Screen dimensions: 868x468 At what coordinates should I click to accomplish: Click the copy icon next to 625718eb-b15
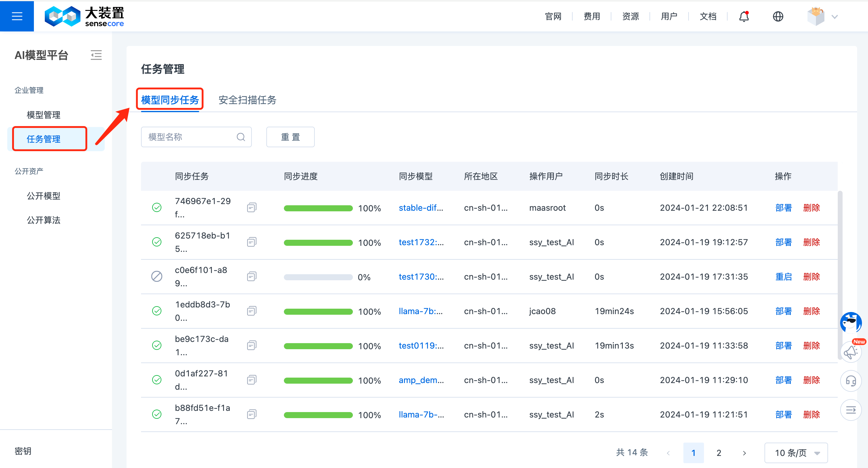(252, 243)
